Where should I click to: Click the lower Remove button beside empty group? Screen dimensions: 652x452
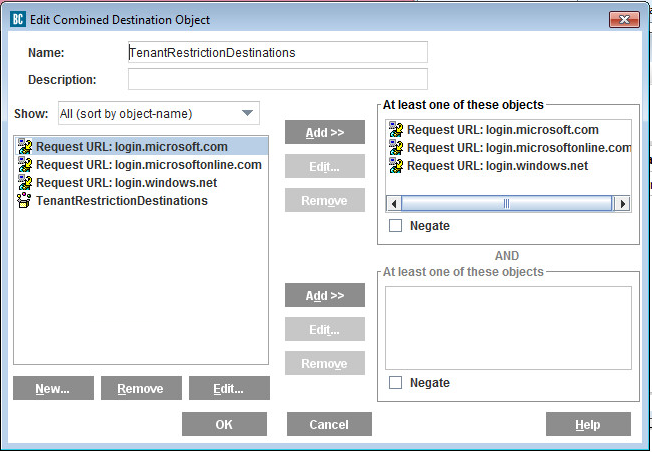tap(325, 363)
